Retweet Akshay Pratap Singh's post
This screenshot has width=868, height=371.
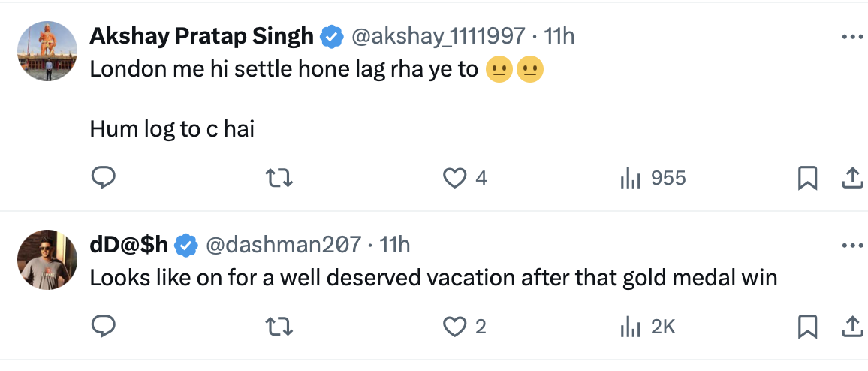[280, 178]
